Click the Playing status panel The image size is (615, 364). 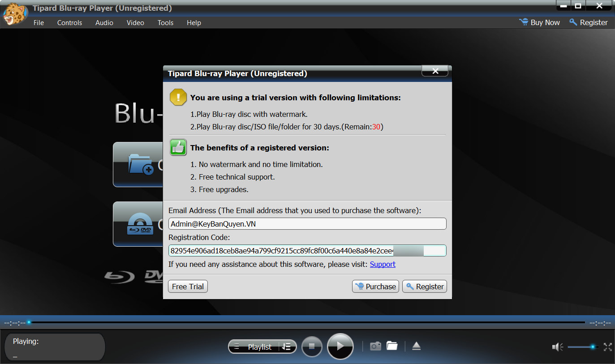tap(55, 347)
